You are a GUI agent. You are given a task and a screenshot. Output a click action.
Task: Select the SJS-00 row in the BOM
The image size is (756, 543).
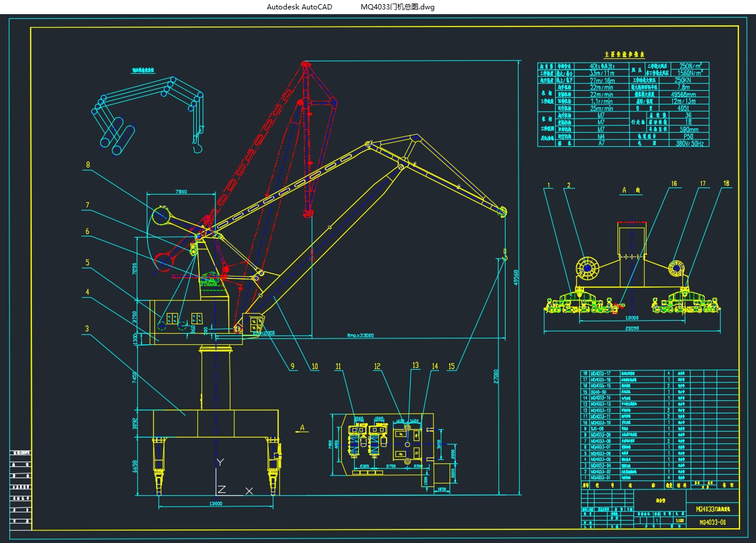[x=601, y=429]
